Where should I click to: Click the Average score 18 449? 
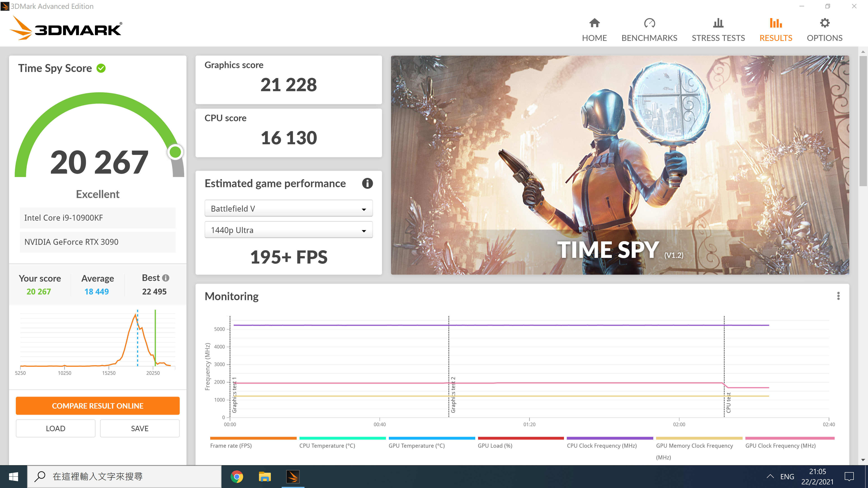tap(97, 292)
